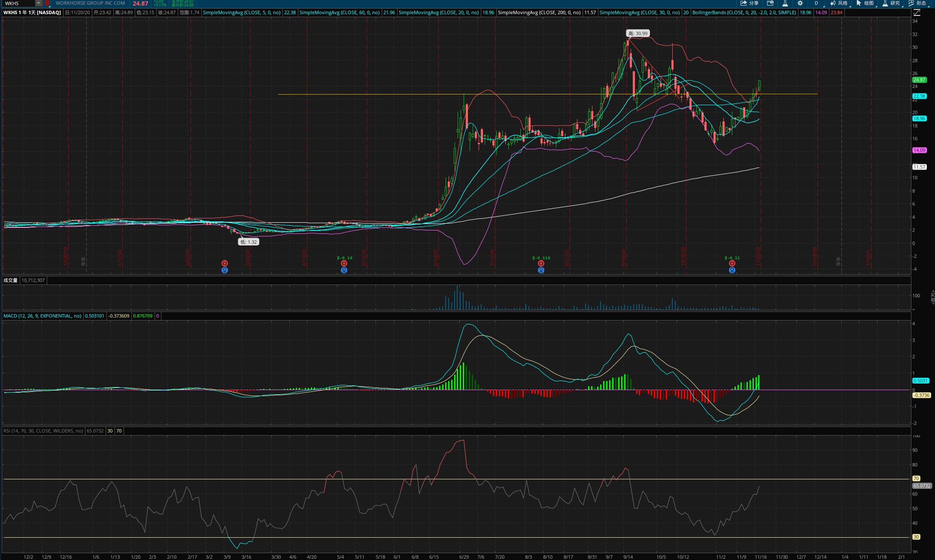This screenshot has width=935, height=560.
Task: Click the MACD value 0.503101 in header
Action: [x=94, y=316]
